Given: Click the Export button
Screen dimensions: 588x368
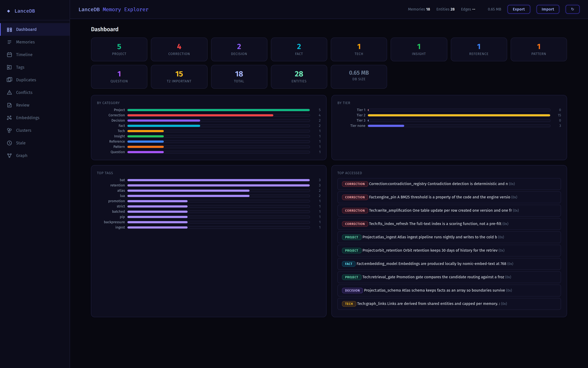Looking at the screenshot, I should [519, 9].
